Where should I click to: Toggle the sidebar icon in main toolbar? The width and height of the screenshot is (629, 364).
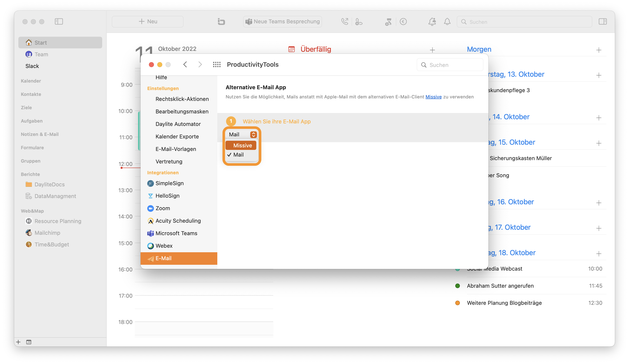coord(59,21)
